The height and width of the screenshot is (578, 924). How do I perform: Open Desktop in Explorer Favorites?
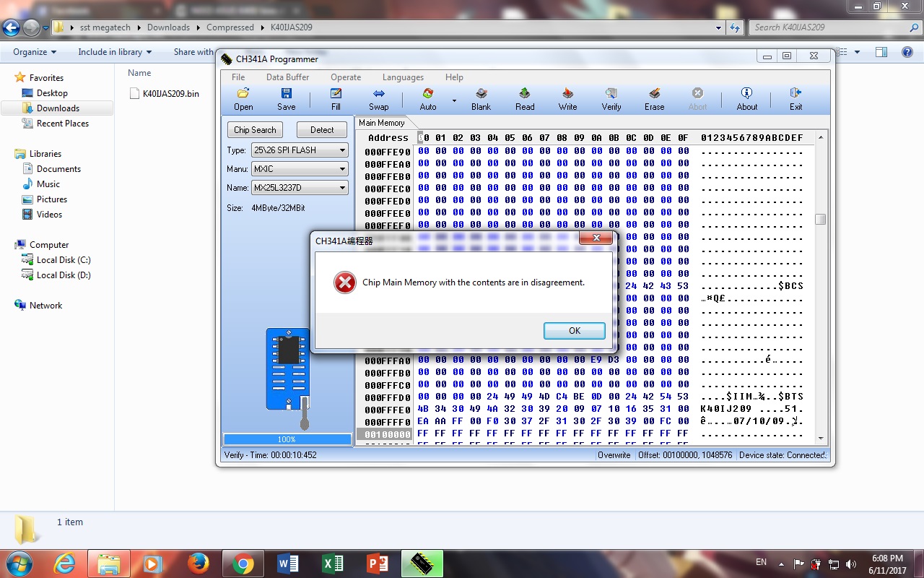[52, 93]
